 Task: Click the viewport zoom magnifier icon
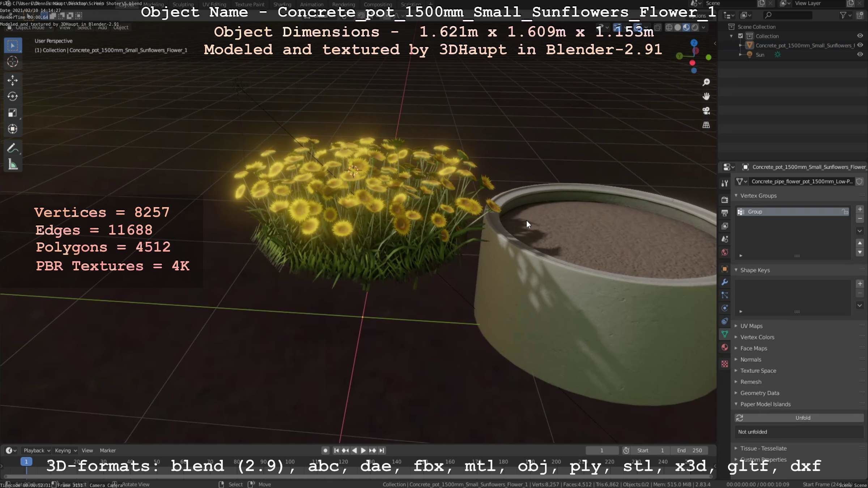(x=706, y=82)
